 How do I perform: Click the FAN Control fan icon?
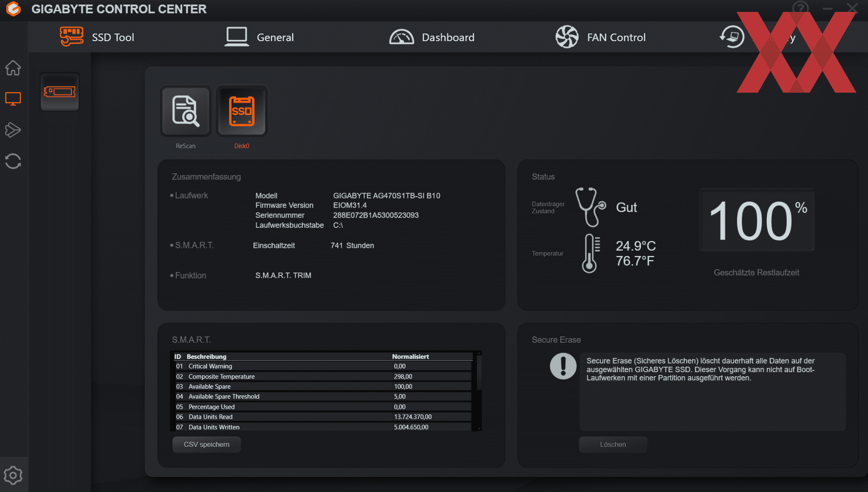click(567, 37)
